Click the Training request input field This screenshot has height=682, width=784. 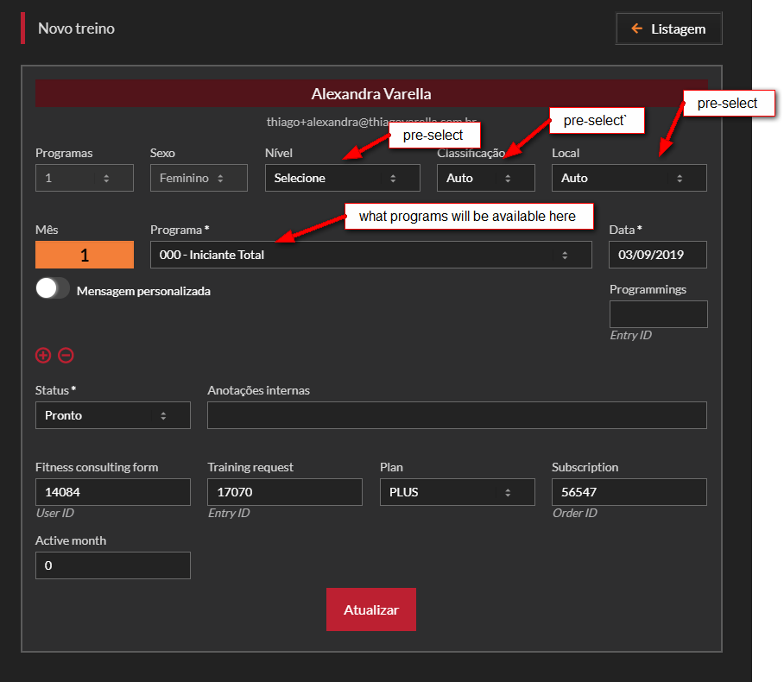coord(284,492)
